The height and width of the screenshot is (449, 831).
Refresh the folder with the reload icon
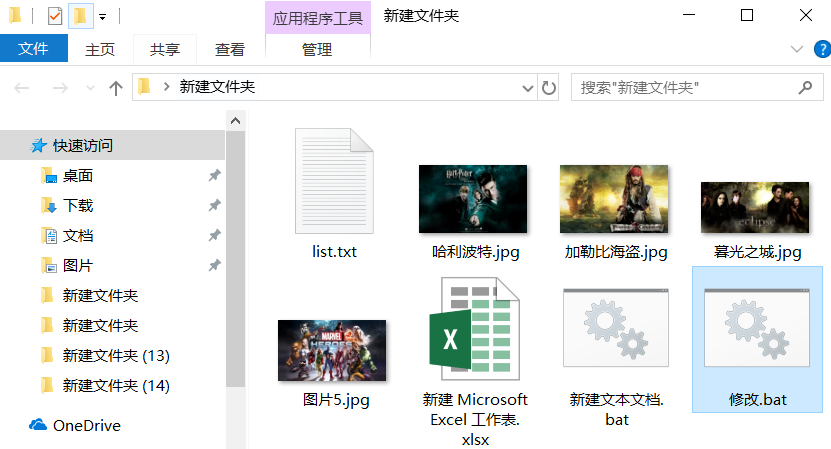(548, 88)
